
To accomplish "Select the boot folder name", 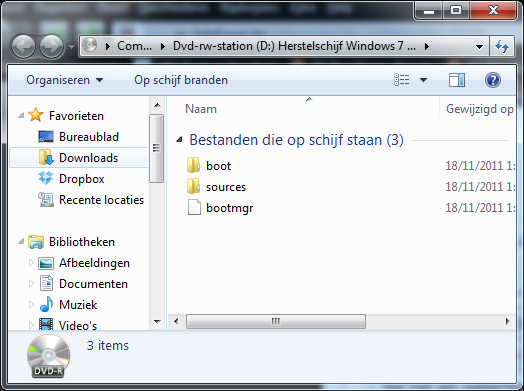I will pos(218,166).
